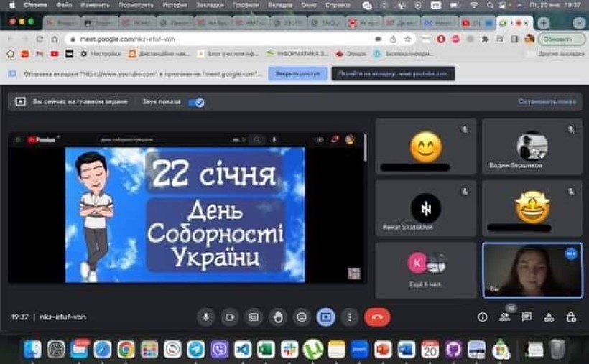Screen dimensions: 589x364
Task: Select Renat Shatokhin participant tile
Action: (x=426, y=208)
